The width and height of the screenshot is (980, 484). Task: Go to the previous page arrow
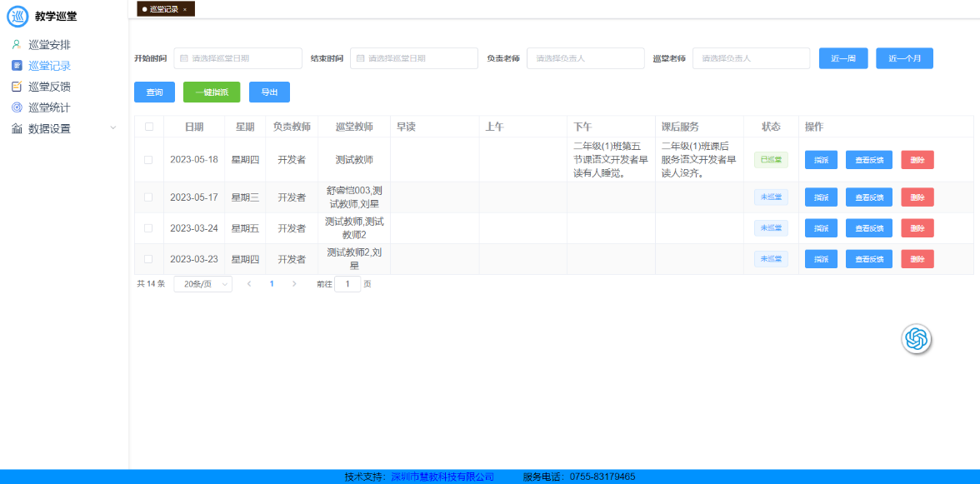coord(249,283)
